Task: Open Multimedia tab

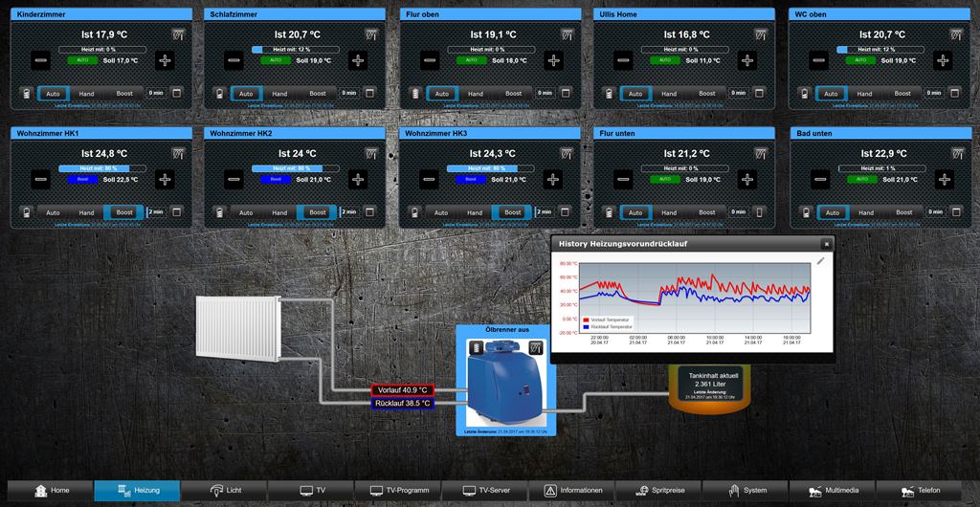Action: click(833, 491)
